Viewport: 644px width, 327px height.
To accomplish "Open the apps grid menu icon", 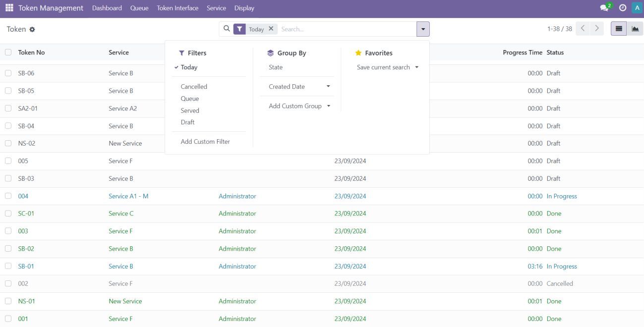I will tap(9, 8).
